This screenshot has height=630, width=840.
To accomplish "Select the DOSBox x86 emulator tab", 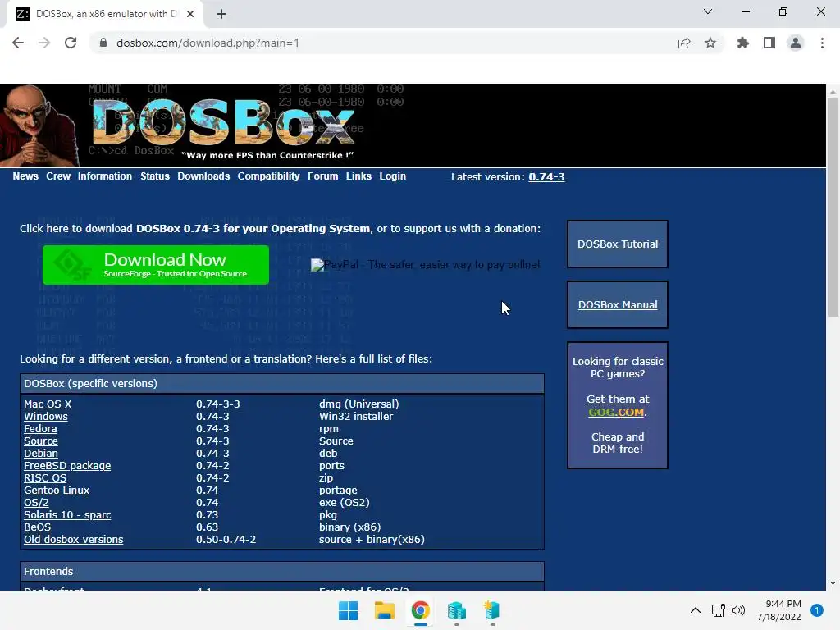I will tap(104, 14).
